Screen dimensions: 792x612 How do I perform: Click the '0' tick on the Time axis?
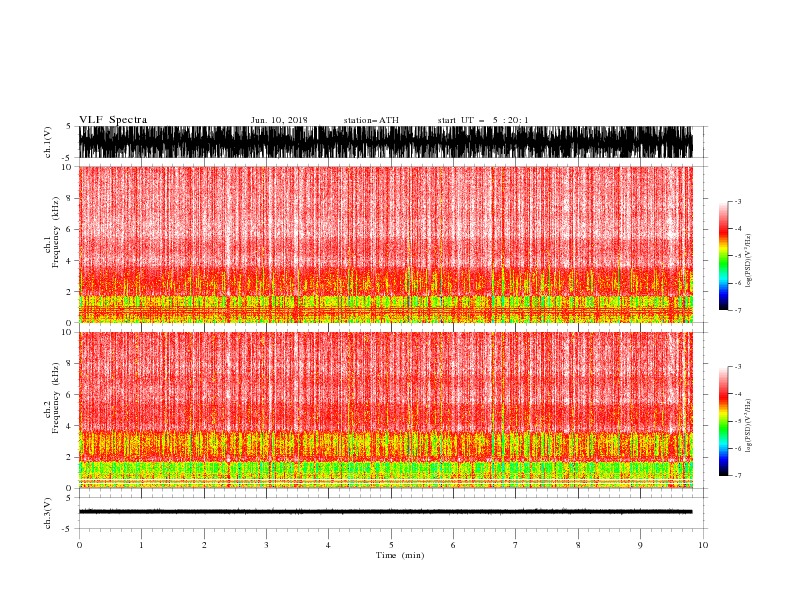(79, 545)
